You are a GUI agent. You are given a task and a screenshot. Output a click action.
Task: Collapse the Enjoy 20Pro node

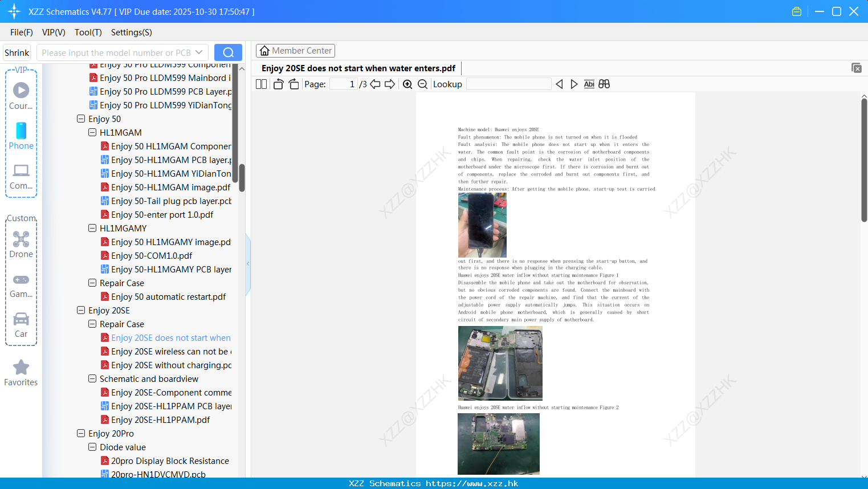click(81, 434)
